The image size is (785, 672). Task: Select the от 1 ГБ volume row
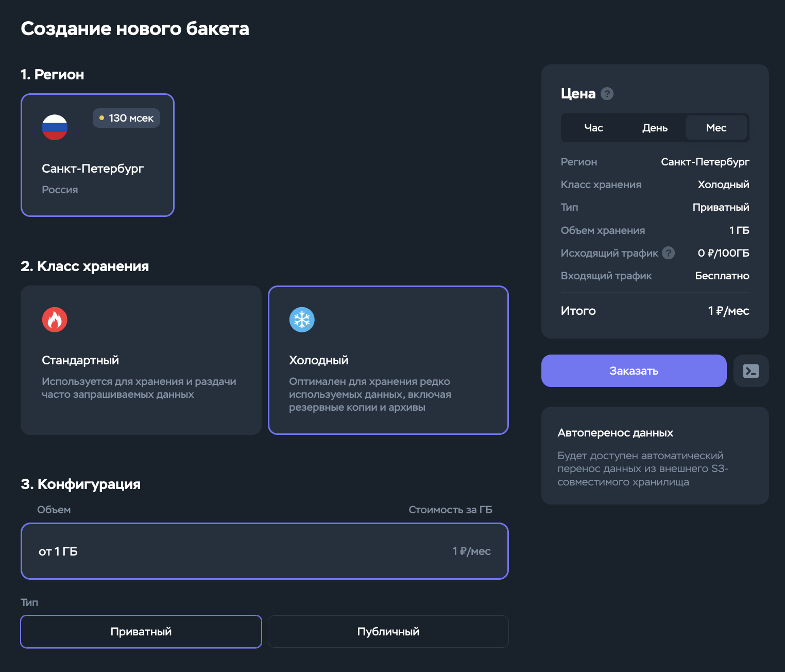coord(265,551)
